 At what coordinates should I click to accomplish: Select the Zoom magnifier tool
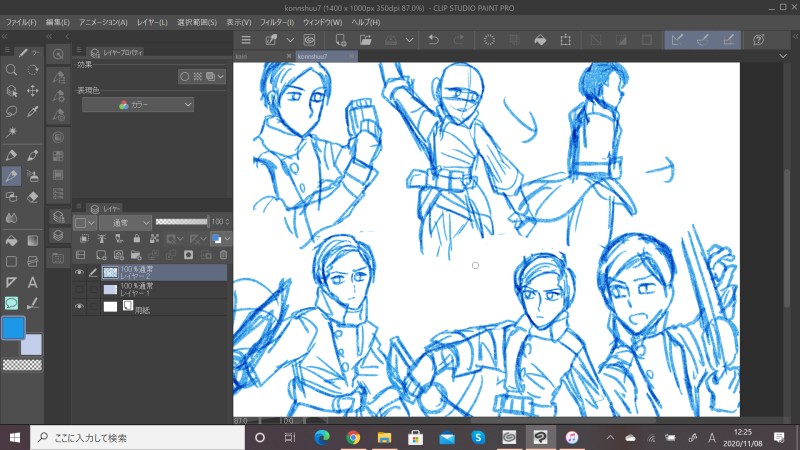click(x=11, y=70)
